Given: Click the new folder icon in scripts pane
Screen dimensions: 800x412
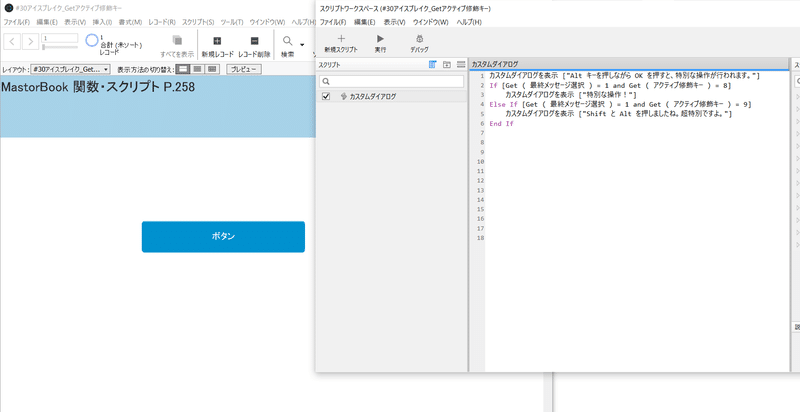Looking at the screenshot, I should [x=447, y=64].
